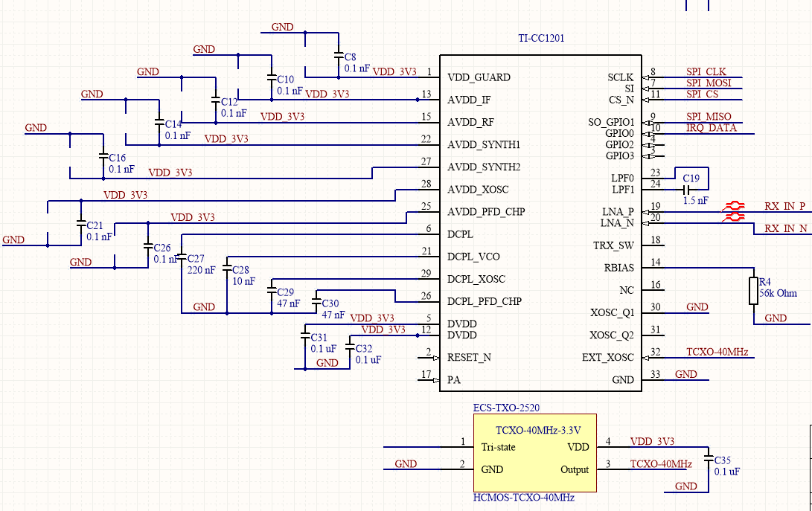
Task: Click the VDD_GUARD pin name
Action: (x=479, y=77)
